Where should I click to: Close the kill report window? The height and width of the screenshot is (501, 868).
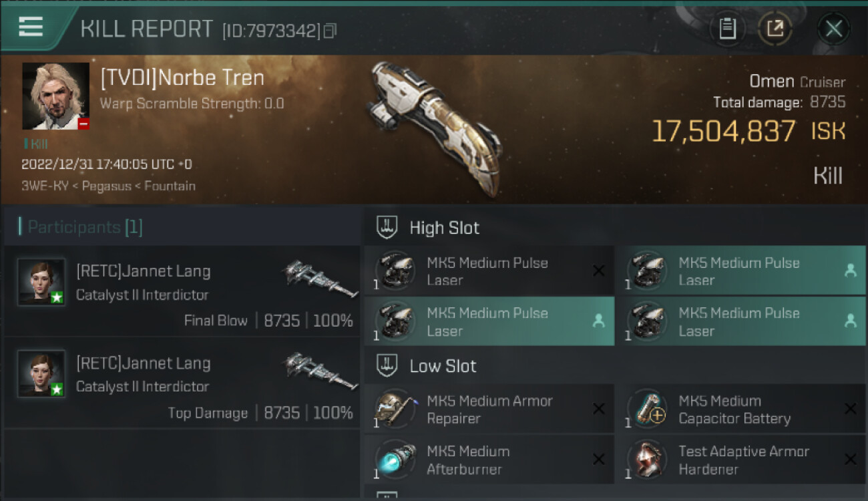pyautogui.click(x=833, y=29)
